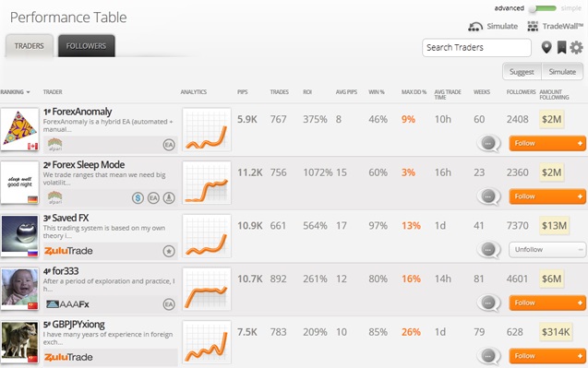Click ForexAnomaly's EA badge icon
Screen dimensions: 588x368
point(169,145)
